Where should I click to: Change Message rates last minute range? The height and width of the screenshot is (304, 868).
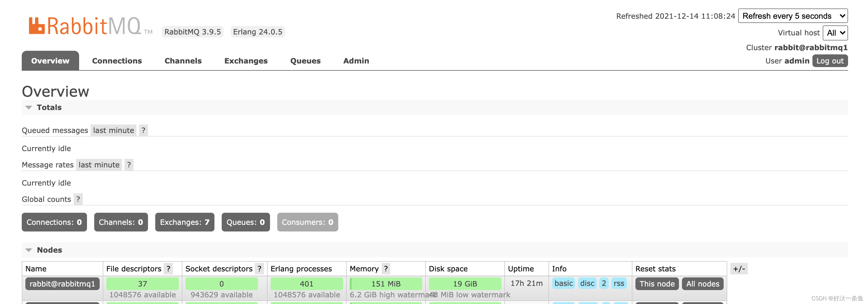point(99,164)
